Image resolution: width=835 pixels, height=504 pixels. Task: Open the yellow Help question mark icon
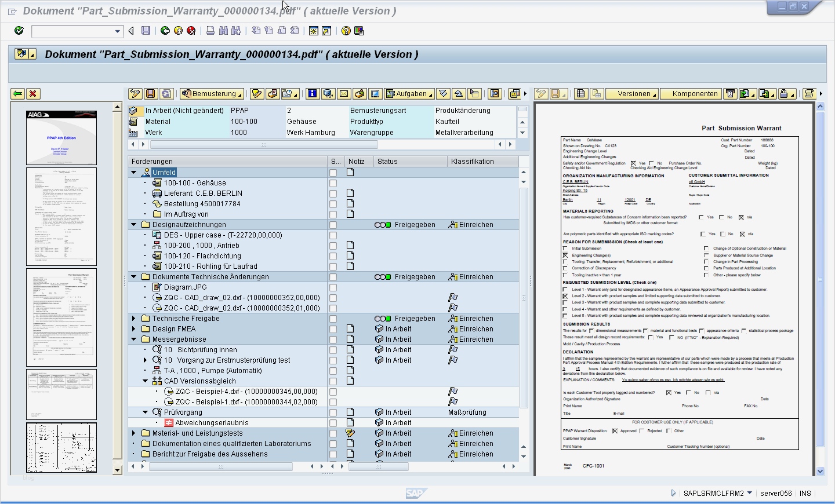346,31
